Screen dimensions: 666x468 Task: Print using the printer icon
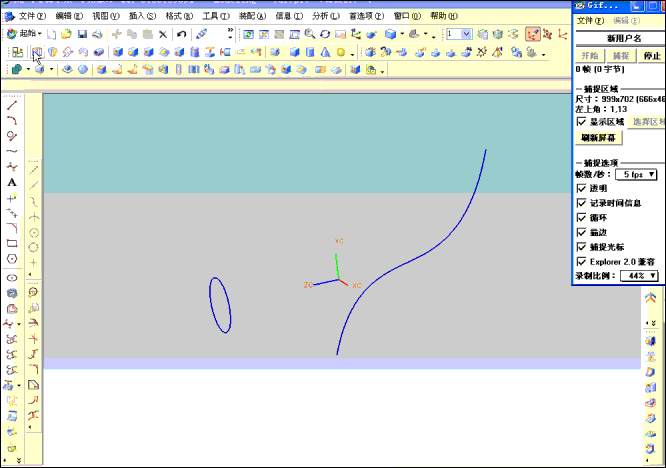pyautogui.click(x=98, y=34)
